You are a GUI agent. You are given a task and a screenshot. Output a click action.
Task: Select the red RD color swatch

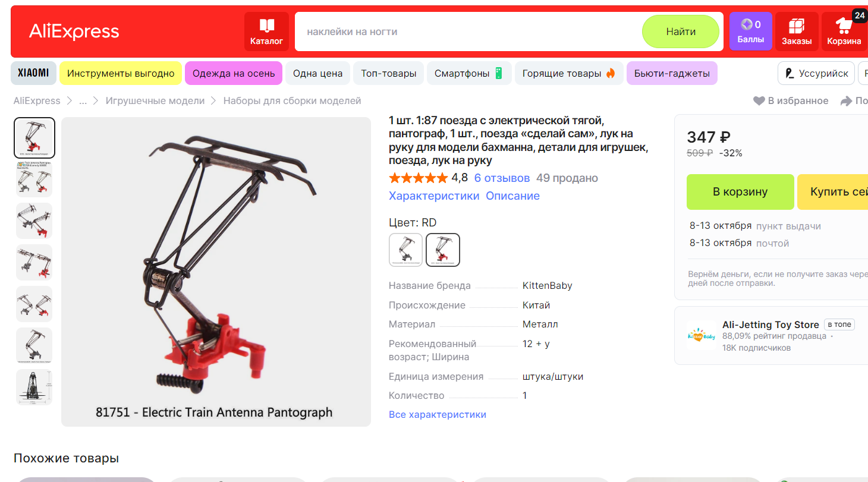pos(443,250)
